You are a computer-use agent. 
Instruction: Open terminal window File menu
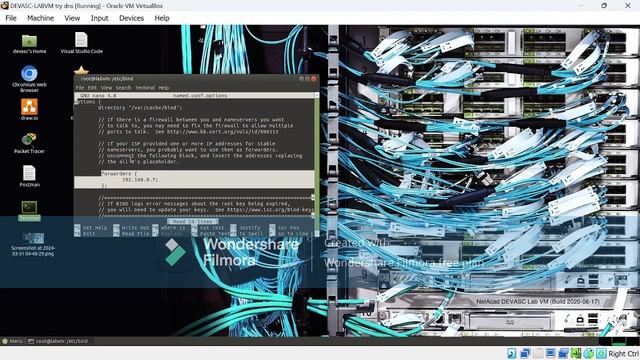[80, 88]
